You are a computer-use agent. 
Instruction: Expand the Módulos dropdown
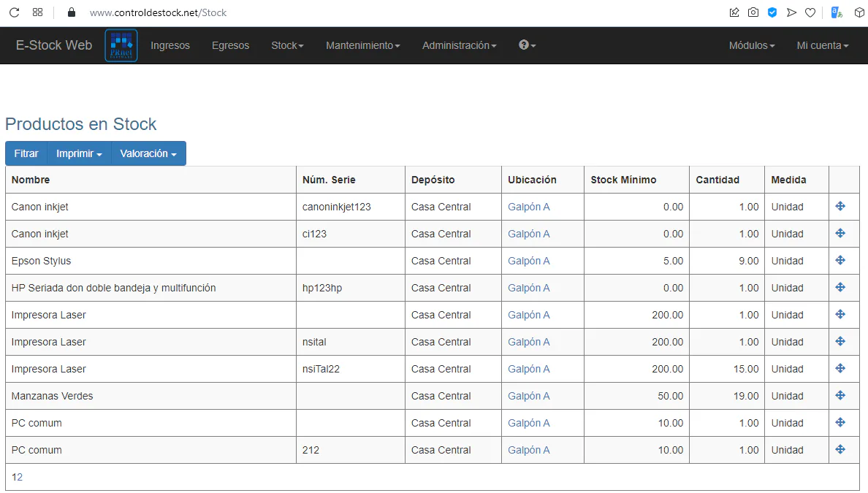752,45
